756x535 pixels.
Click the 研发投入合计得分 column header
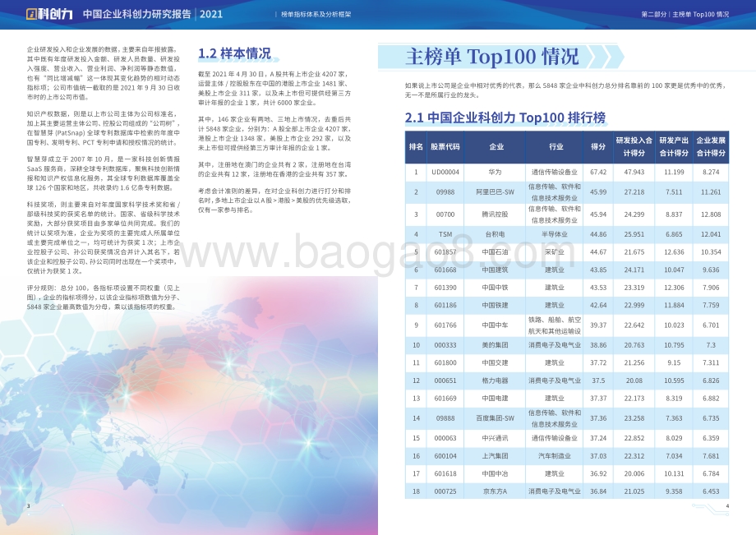point(634,146)
